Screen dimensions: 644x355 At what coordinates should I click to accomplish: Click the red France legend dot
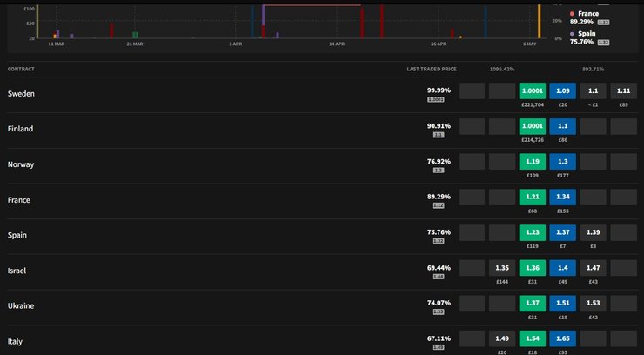point(572,14)
